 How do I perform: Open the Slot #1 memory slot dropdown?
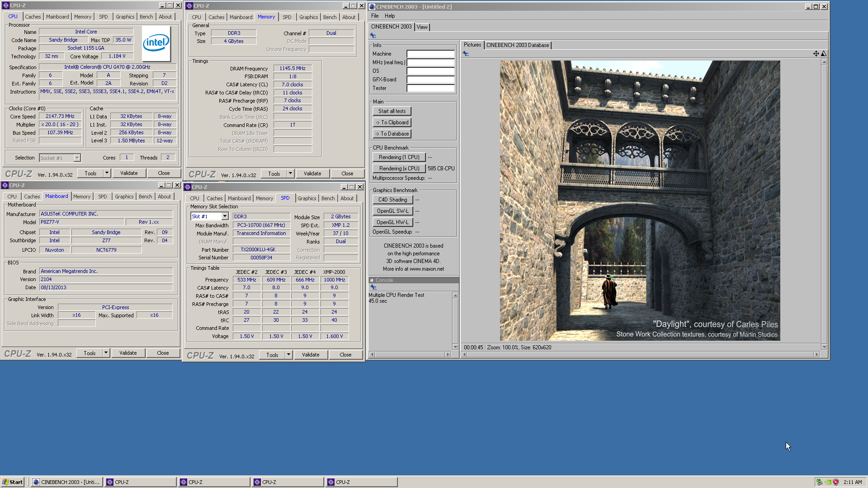(225, 216)
